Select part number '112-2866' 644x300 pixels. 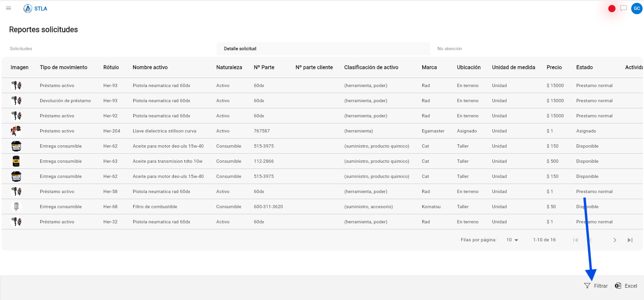[x=263, y=161]
